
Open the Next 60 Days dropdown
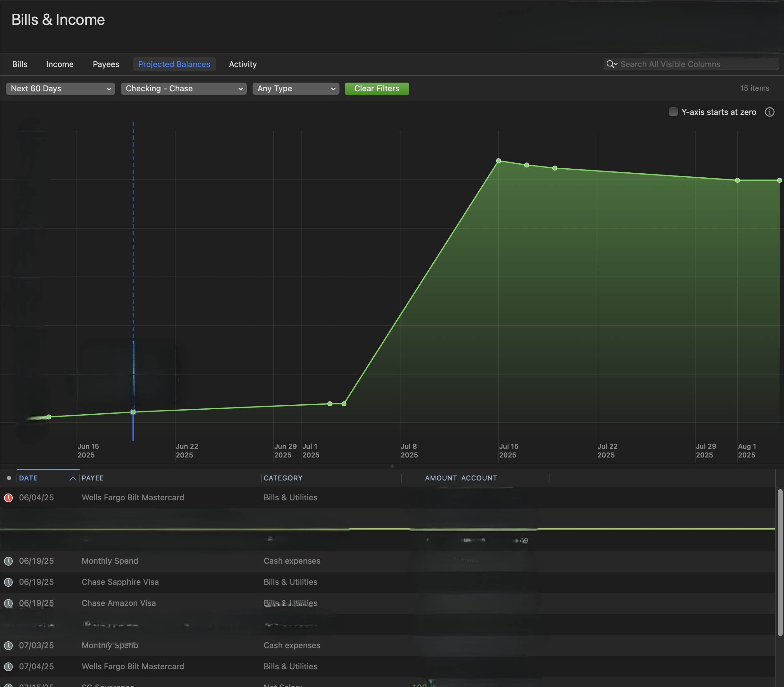click(60, 89)
